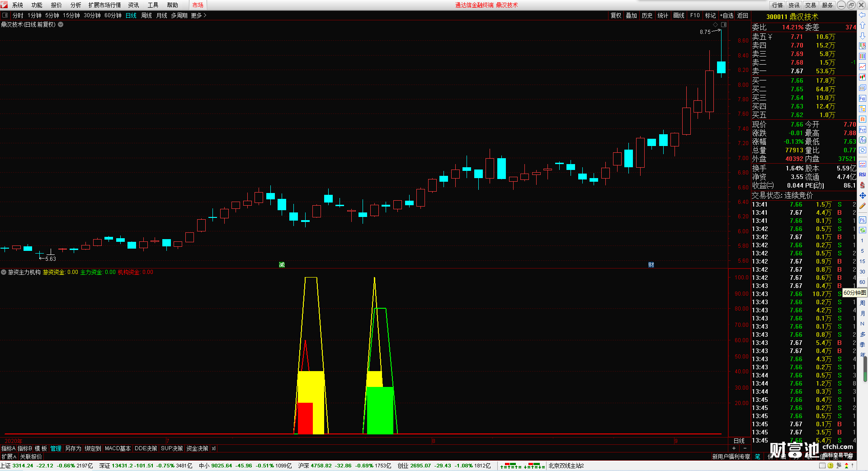Image resolution: width=868 pixels, height=471 pixels.
Task: Switch to 15-minute period shortcut in sidebar
Action: pos(863,261)
